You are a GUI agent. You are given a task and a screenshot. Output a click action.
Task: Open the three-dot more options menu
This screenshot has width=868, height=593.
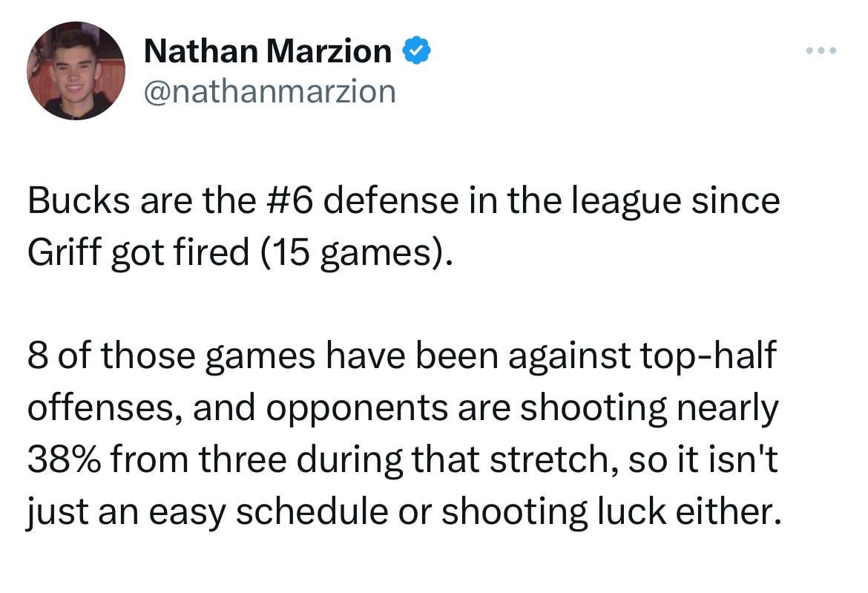tap(821, 51)
